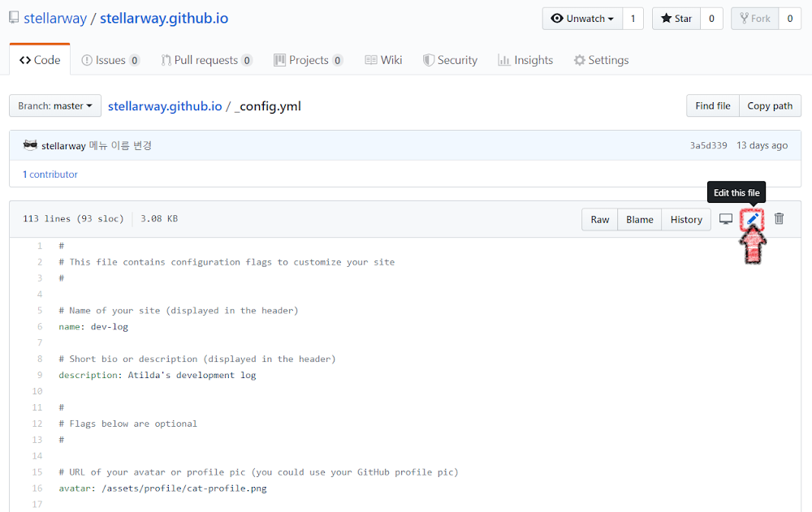The height and width of the screenshot is (512, 812).
Task: Open the Blame view
Action: click(640, 220)
